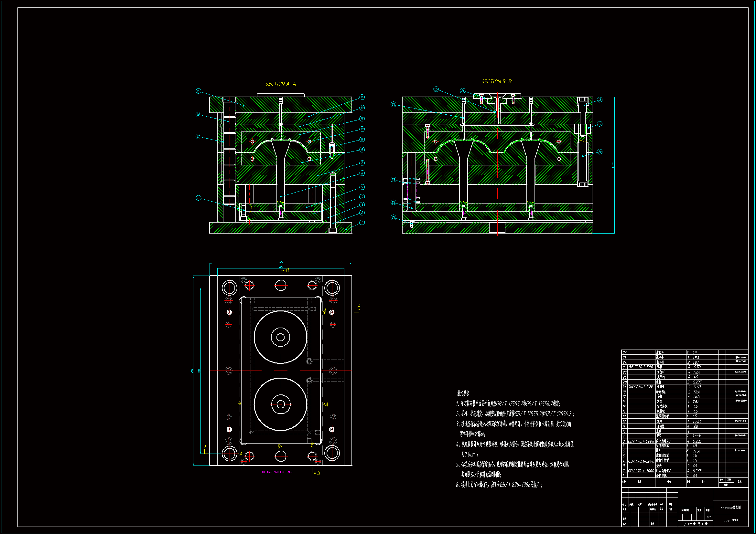Viewport: 756px width, 534px height.
Task: Click the 225 width dimension in plan view
Action: click(281, 262)
